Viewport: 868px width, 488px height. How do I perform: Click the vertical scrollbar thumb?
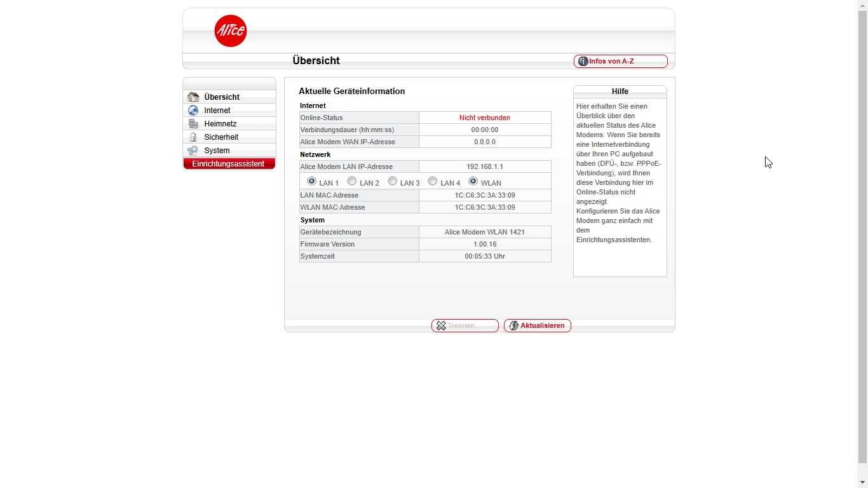click(862, 236)
